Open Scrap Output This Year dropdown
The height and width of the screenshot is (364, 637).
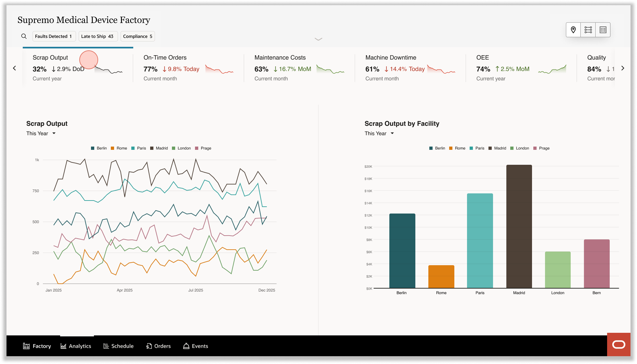pyautogui.click(x=41, y=134)
